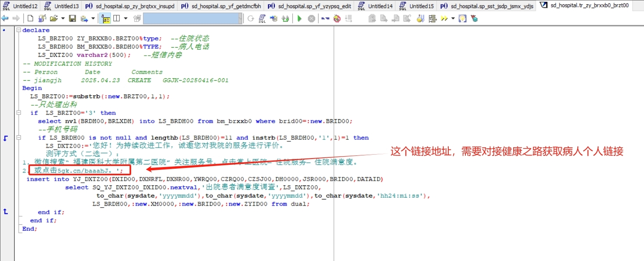Click the 'End;' final line

click(x=30, y=229)
